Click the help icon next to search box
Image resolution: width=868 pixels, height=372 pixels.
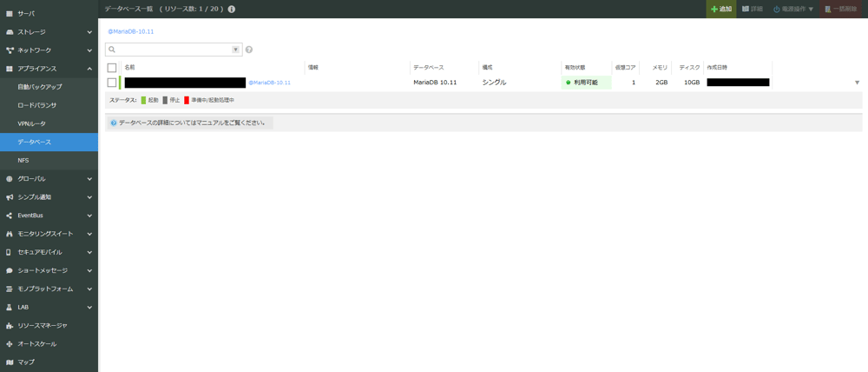point(249,50)
